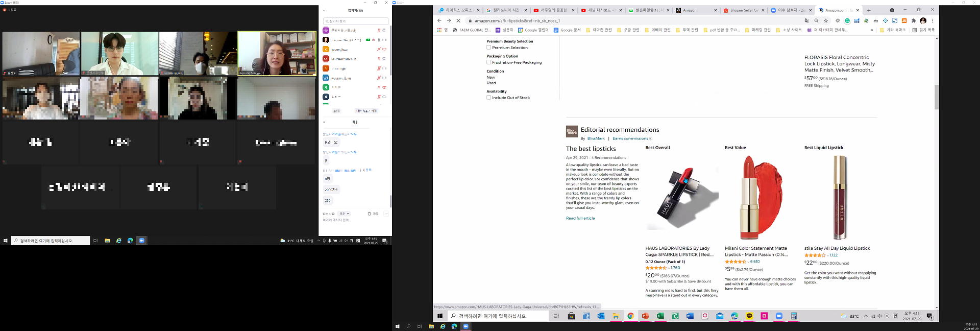Image resolution: width=980 pixels, height=331 pixels.
Task: Open the Chrome profile avatar
Action: pyautogui.click(x=923, y=20)
